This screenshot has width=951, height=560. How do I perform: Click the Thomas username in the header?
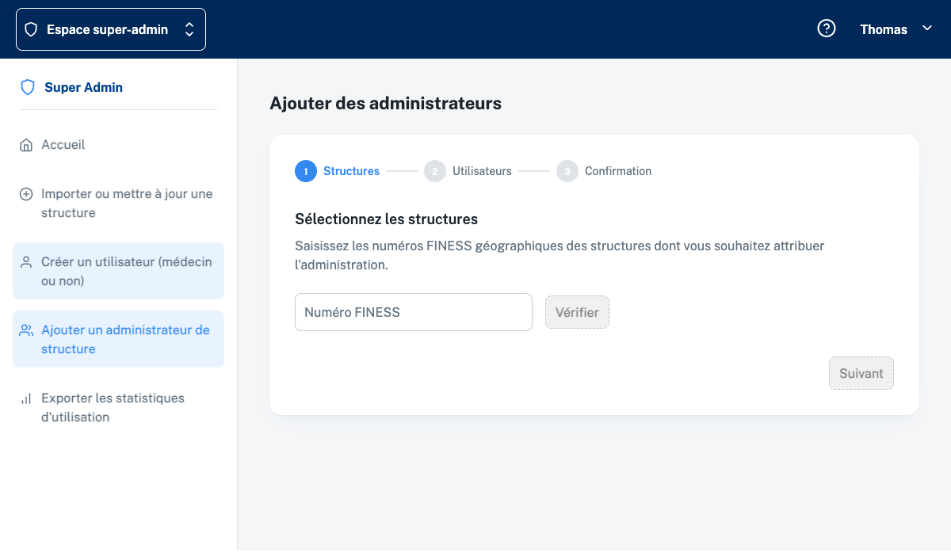(x=883, y=29)
